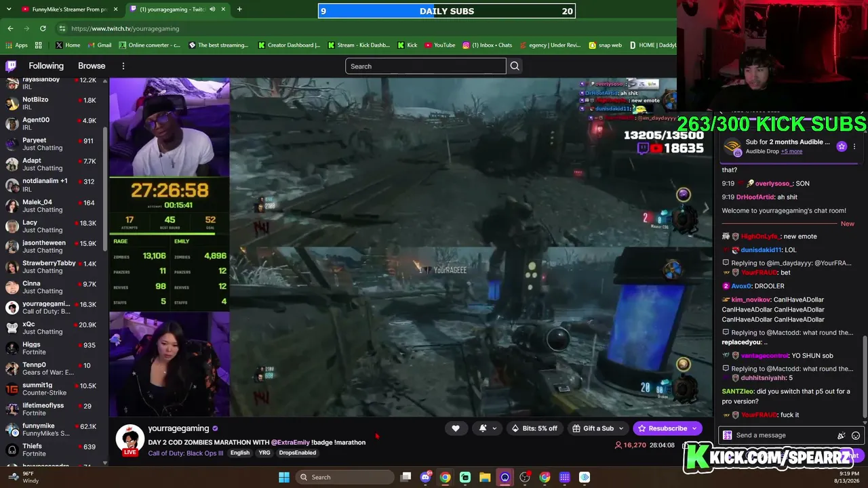Open Task View on taskbar
The height and width of the screenshot is (488, 868).
click(406, 477)
